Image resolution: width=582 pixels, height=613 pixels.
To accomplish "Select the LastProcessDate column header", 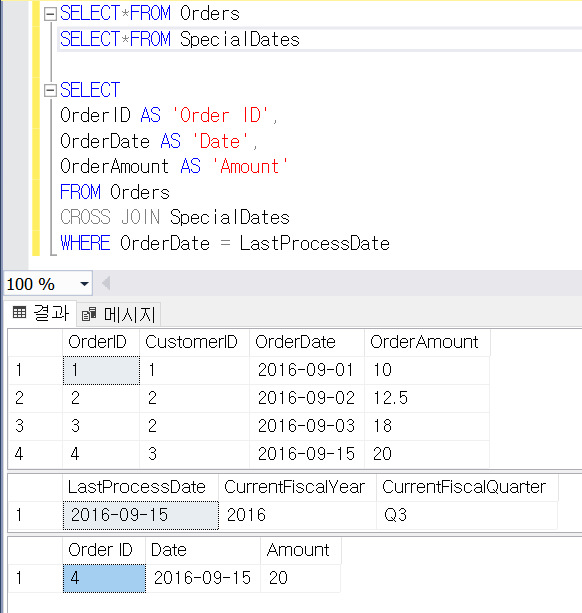I will 140,487.
